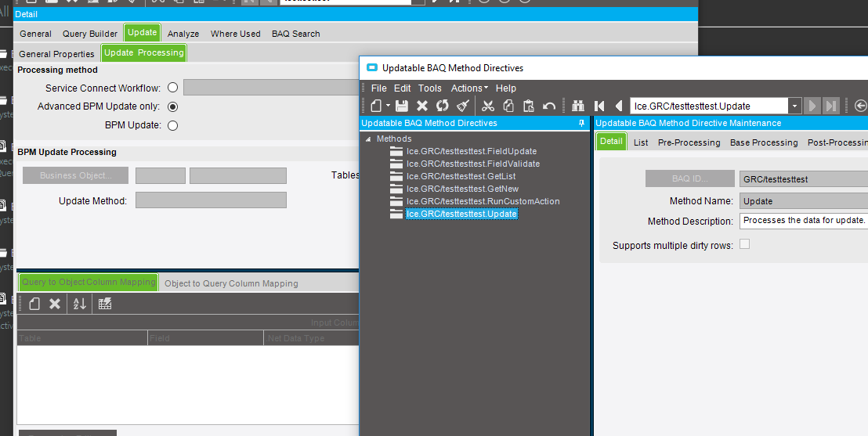The width and height of the screenshot is (868, 436).
Task: Toggle Supports multiple dirty rows checkbox
Action: [744, 244]
